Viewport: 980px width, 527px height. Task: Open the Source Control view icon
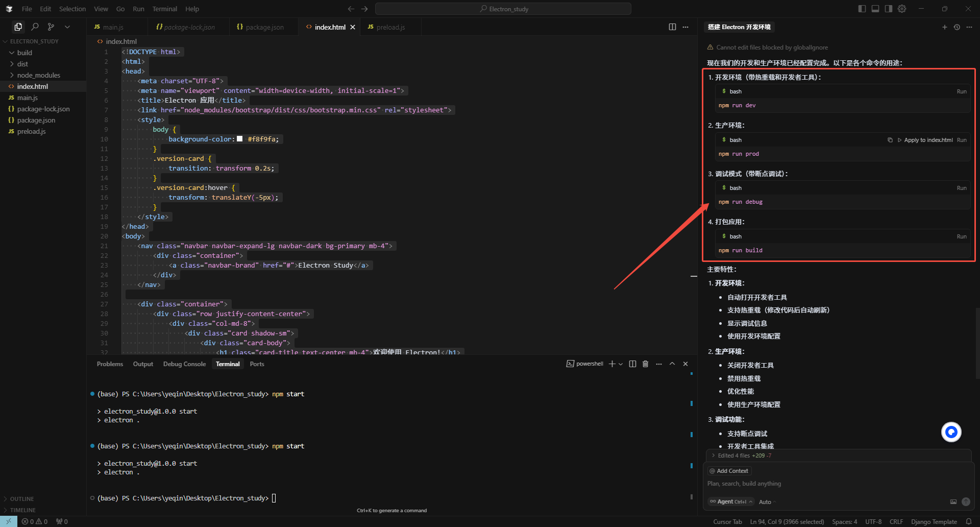(51, 27)
